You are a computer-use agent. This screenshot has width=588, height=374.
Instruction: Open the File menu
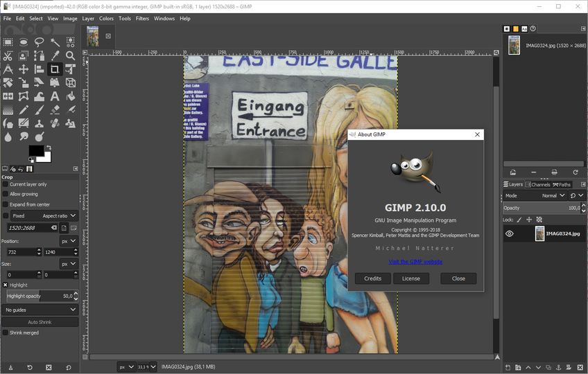point(7,19)
